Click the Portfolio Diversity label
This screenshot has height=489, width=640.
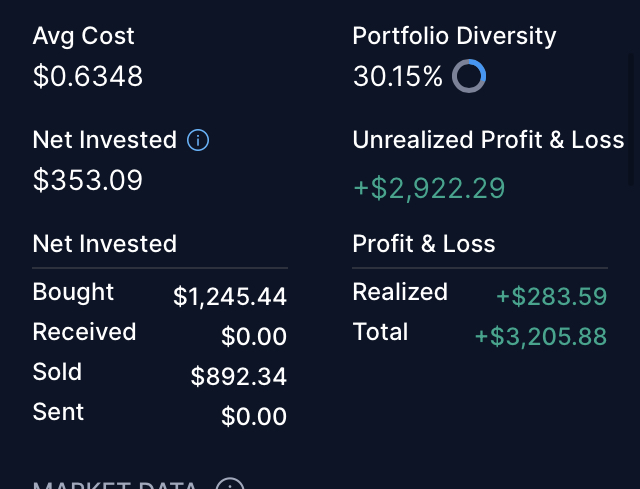coord(454,36)
